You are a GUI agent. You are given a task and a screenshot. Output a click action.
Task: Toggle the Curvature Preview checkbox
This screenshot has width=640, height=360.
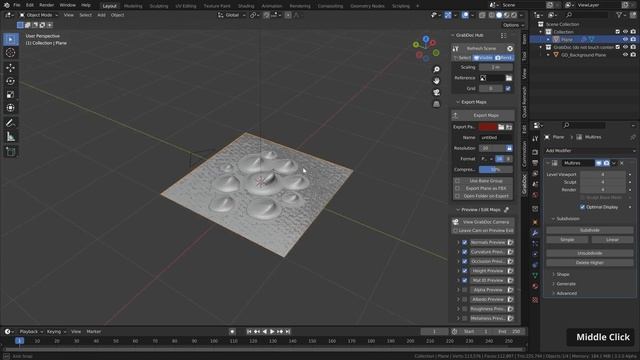tap(464, 252)
